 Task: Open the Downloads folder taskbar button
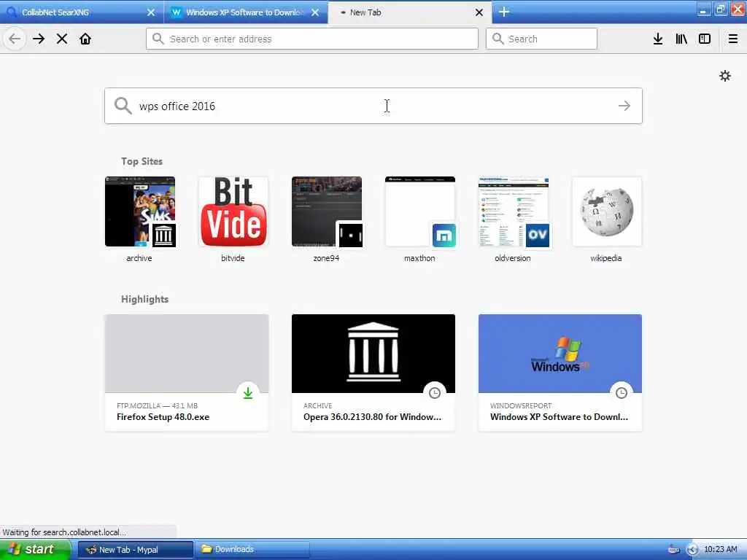point(252,550)
